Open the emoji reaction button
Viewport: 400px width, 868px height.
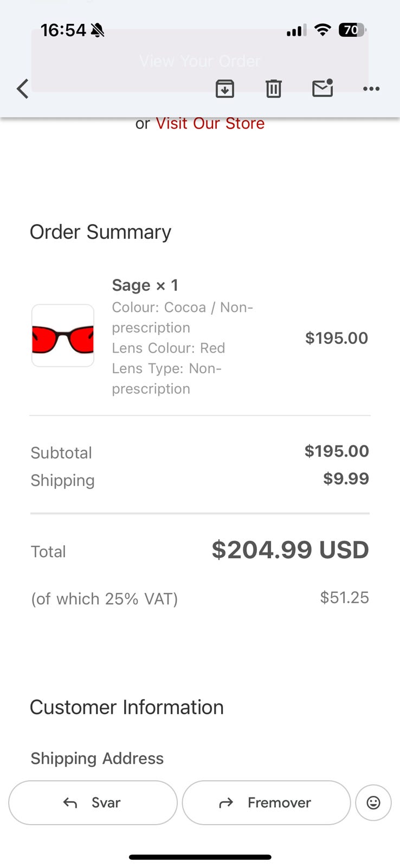(x=373, y=802)
